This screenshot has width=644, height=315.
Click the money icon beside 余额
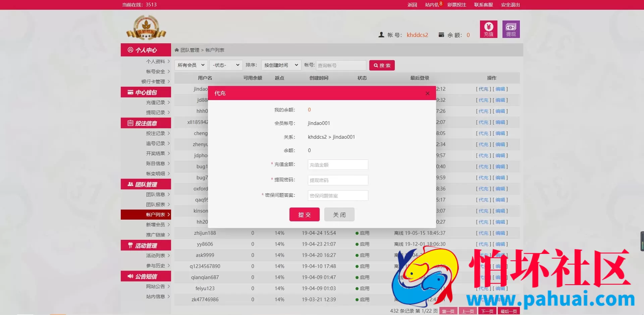click(441, 35)
